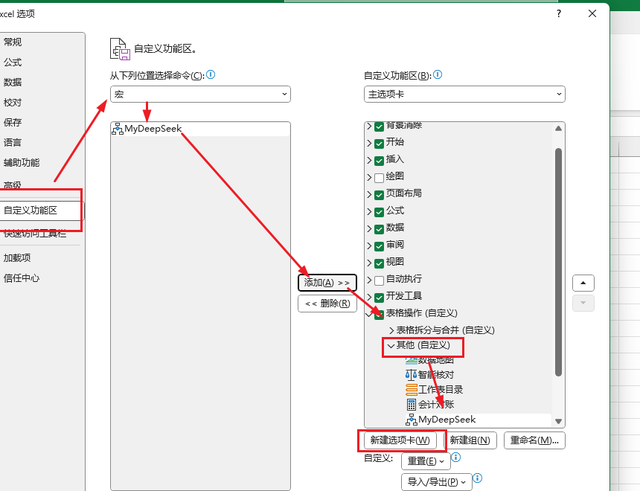Click scrollbar down arrow in ribbon tree
640x491 pixels.
(558, 421)
